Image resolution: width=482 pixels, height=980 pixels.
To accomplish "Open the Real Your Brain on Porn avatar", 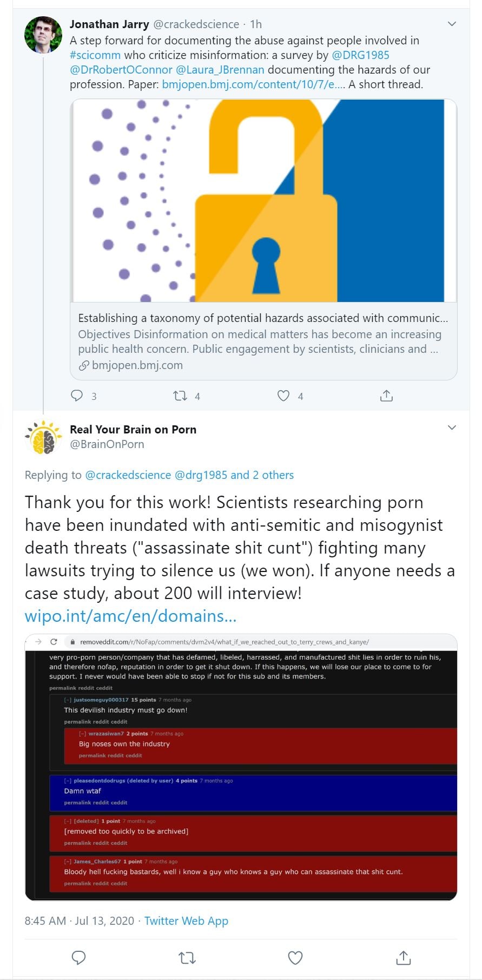I will (x=43, y=437).
